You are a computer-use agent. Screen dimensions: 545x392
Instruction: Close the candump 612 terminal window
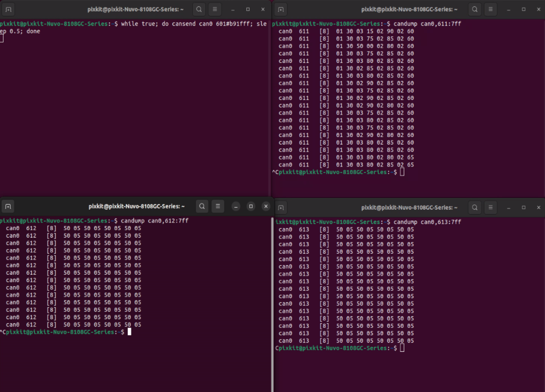coord(266,206)
